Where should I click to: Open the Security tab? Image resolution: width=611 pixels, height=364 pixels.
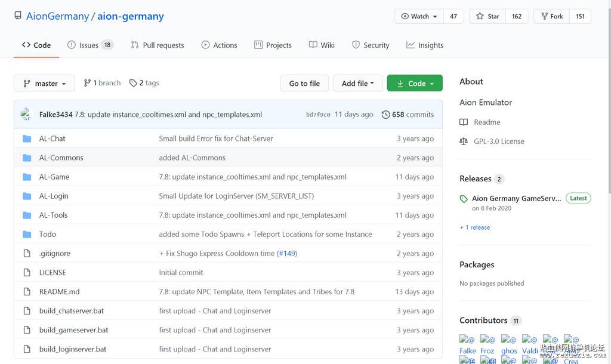370,45
